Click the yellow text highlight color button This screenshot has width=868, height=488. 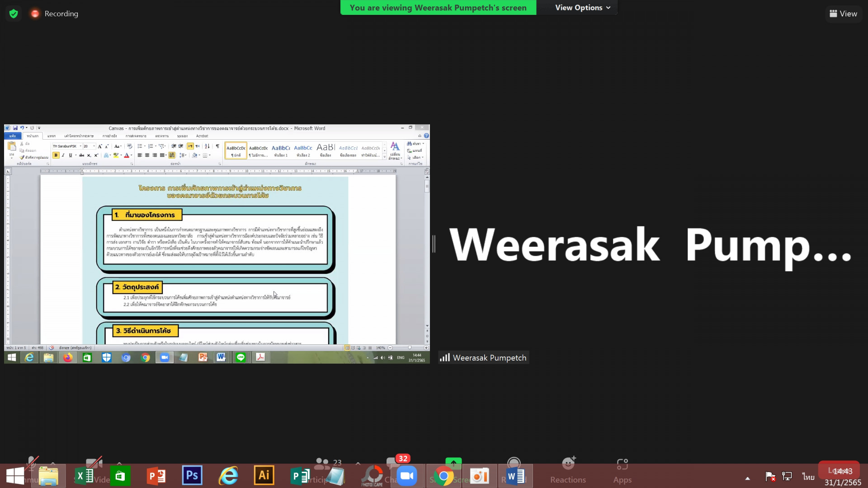pos(116,155)
